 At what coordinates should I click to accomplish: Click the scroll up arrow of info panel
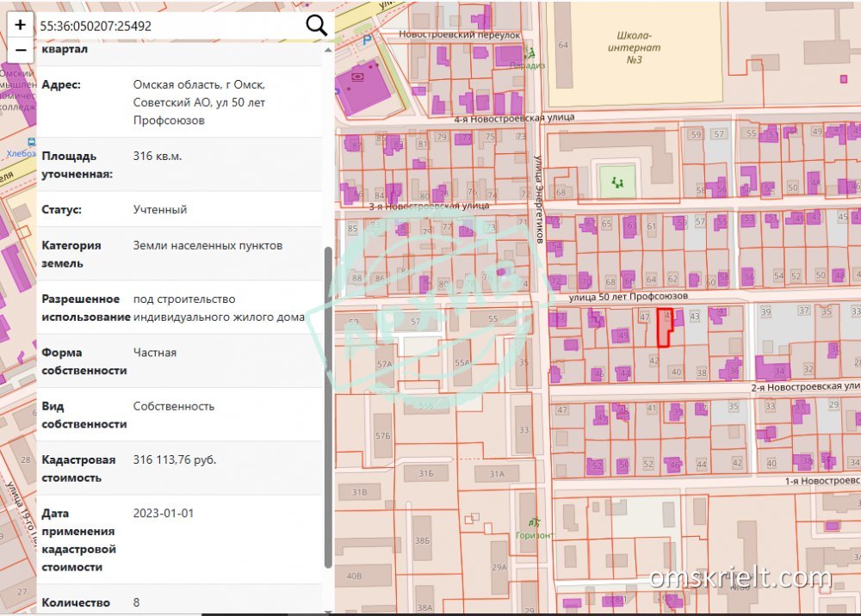coord(327,49)
